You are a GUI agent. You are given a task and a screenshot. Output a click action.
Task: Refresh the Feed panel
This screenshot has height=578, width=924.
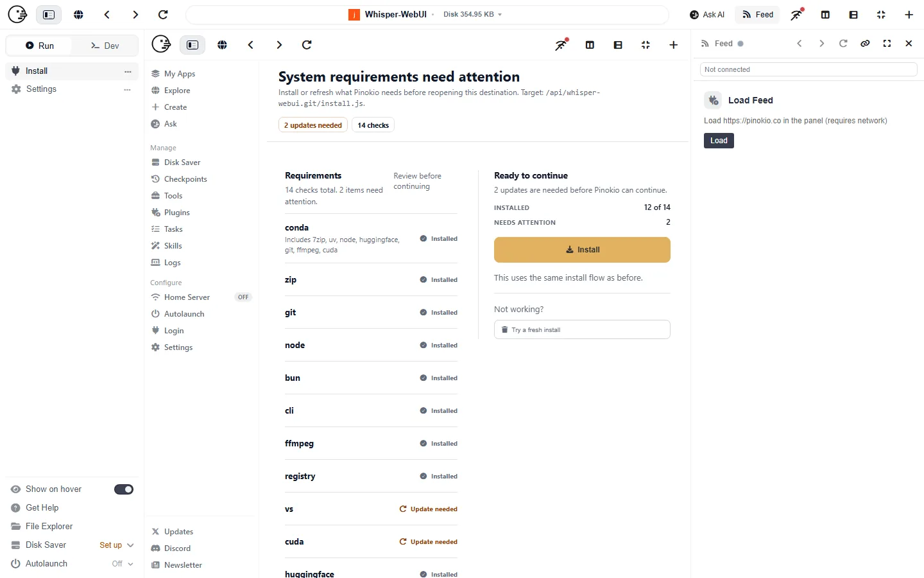tap(843, 44)
